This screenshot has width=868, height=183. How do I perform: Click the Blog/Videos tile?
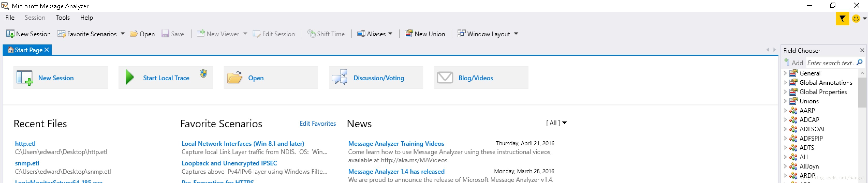[481, 78]
